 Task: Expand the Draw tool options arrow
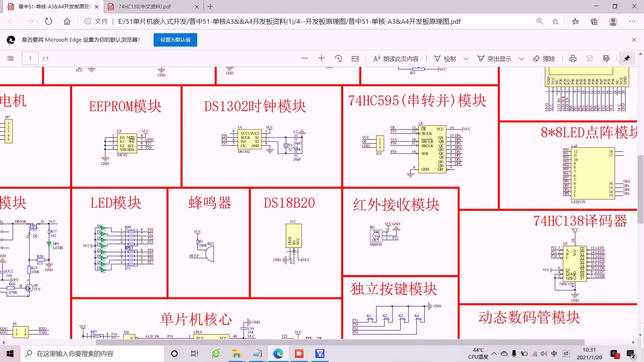click(x=466, y=59)
